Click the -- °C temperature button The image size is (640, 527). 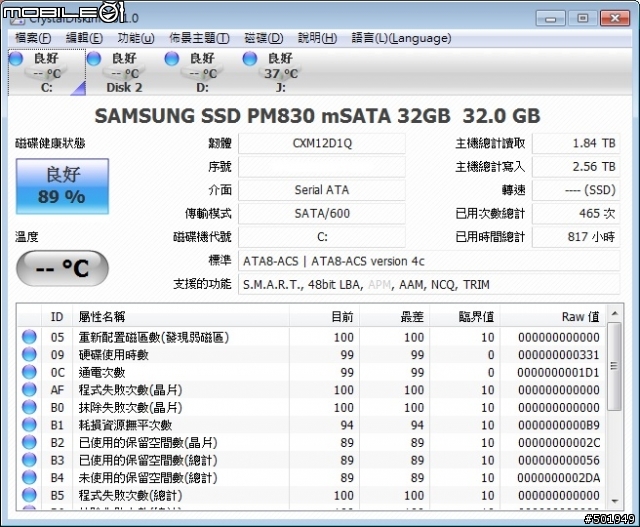(62, 268)
